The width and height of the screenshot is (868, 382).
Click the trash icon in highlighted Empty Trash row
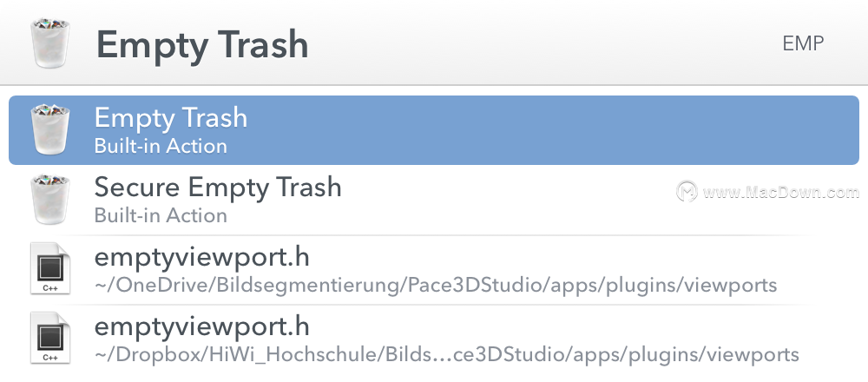(x=50, y=129)
